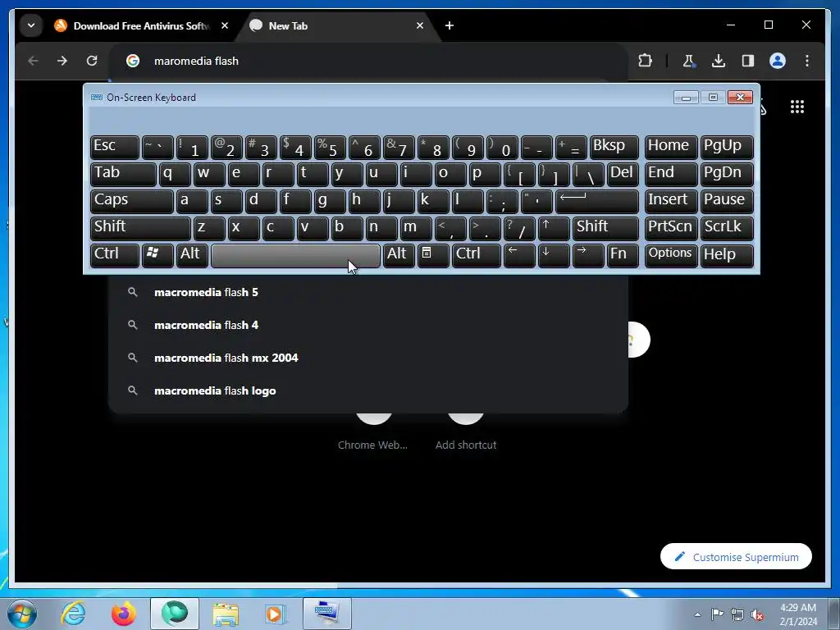Tap the context menu key
The height and width of the screenshot is (630, 840).
(433, 256)
